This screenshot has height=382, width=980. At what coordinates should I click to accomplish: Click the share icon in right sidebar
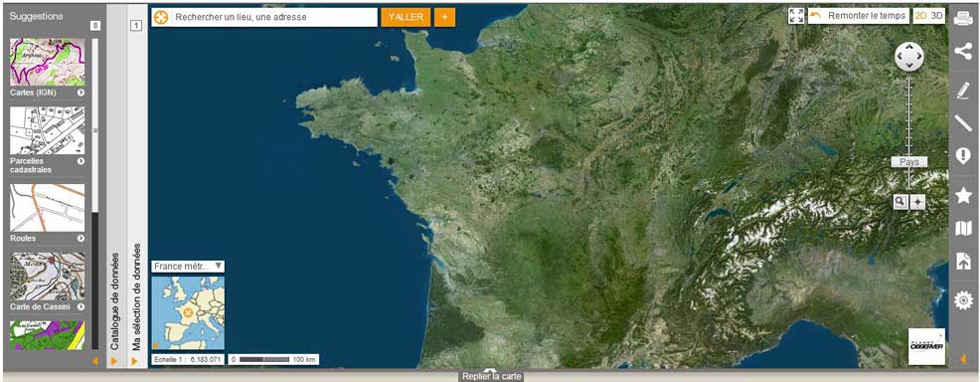[x=963, y=52]
